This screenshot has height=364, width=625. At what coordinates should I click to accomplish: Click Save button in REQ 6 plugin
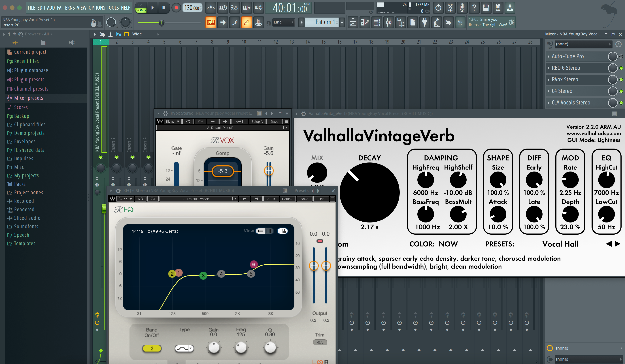[304, 199]
